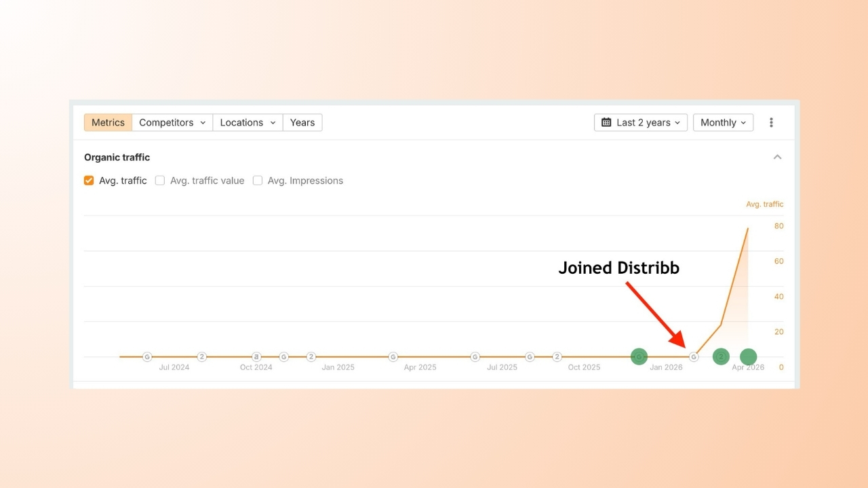Click the 40 value on traffic axis
This screenshot has height=488, width=868.
point(779,296)
